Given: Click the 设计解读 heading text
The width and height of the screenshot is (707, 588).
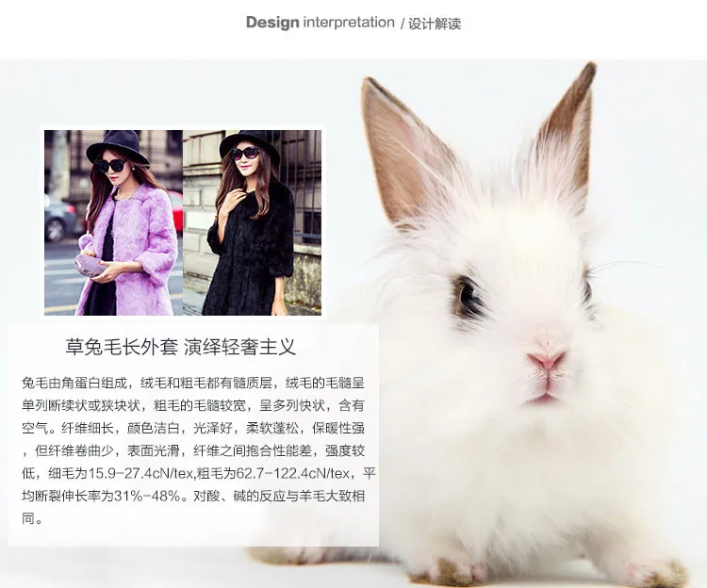Looking at the screenshot, I should [435, 24].
